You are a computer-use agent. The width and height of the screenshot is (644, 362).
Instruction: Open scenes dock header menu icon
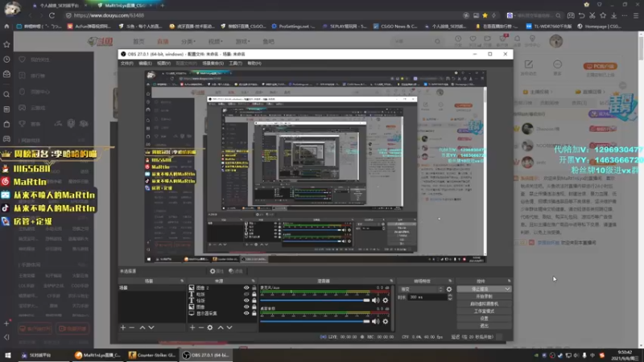point(182,281)
